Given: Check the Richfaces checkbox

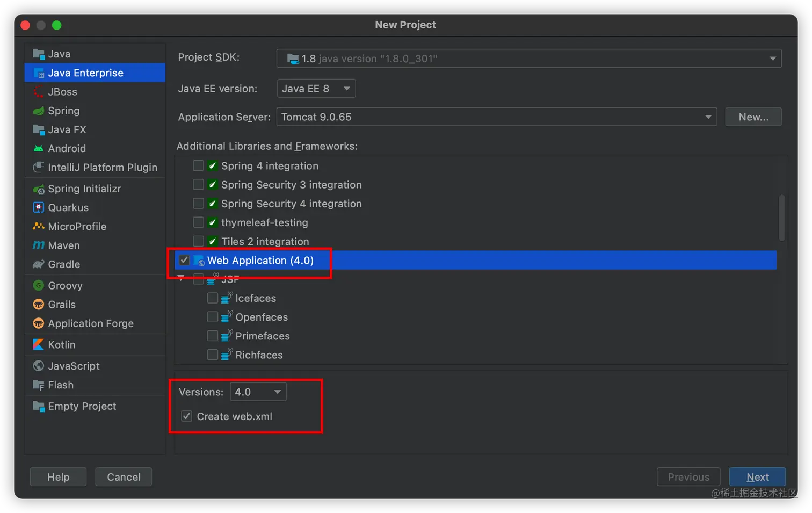Looking at the screenshot, I should (x=213, y=355).
